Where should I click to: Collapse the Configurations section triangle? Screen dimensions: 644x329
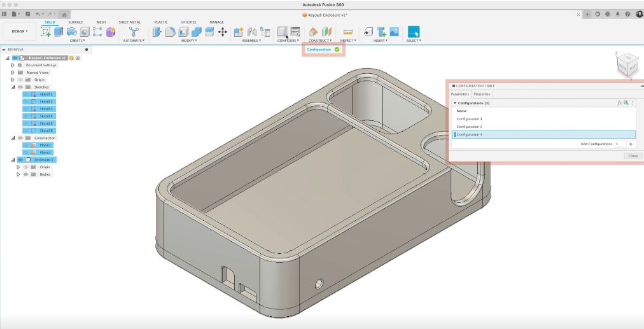[454, 102]
